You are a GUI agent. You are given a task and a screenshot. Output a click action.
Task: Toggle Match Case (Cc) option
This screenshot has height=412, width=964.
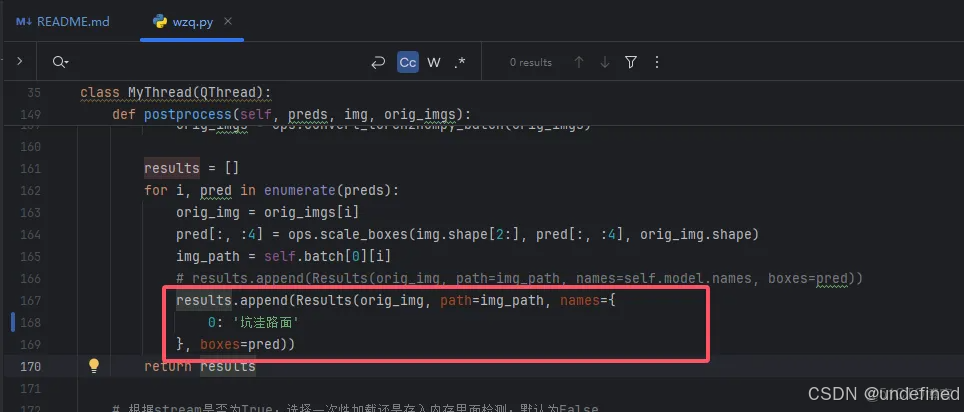[408, 62]
